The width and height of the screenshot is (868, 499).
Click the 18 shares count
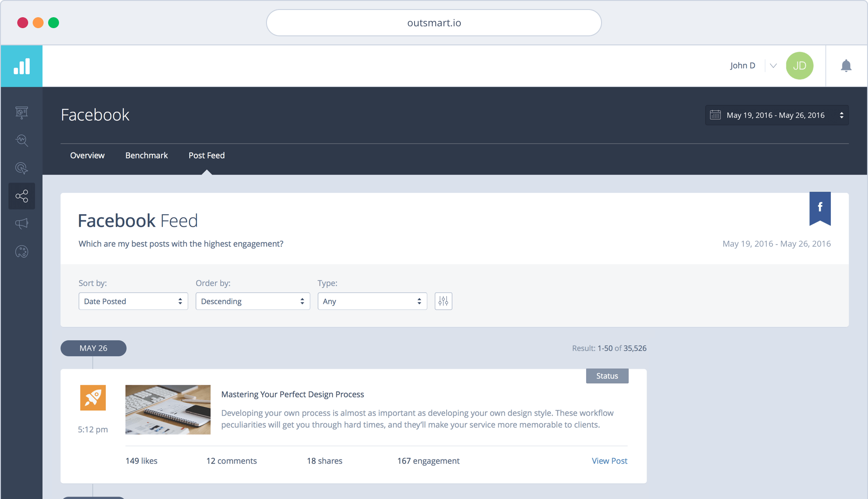click(x=325, y=461)
